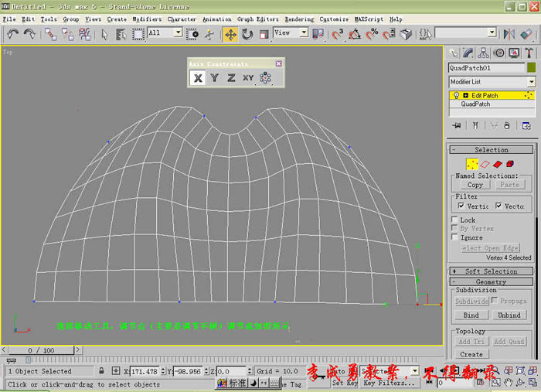
Task: Select the Bind to Space Warp tool
Action: (x=84, y=34)
